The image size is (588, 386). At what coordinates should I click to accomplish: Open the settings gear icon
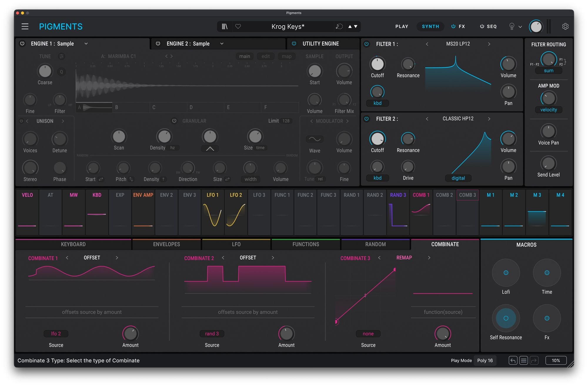565,26
